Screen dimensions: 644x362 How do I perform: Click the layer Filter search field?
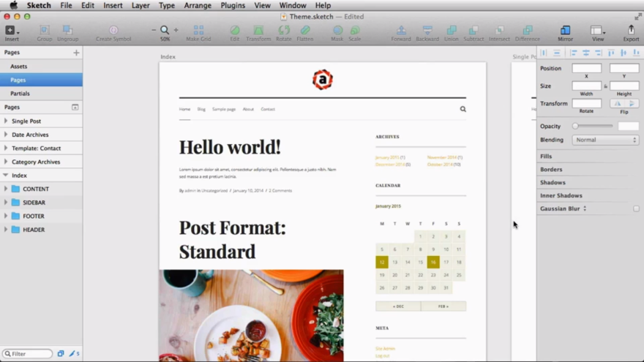(28, 353)
